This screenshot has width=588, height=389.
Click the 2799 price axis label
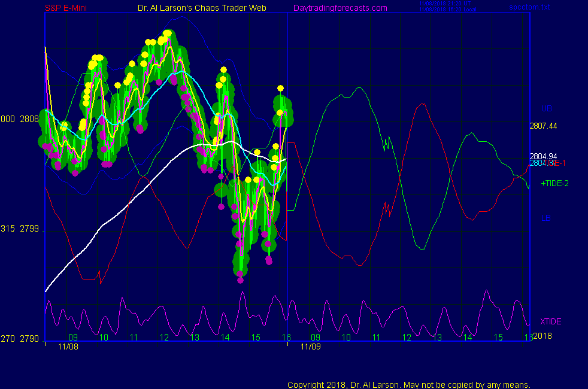pos(29,229)
